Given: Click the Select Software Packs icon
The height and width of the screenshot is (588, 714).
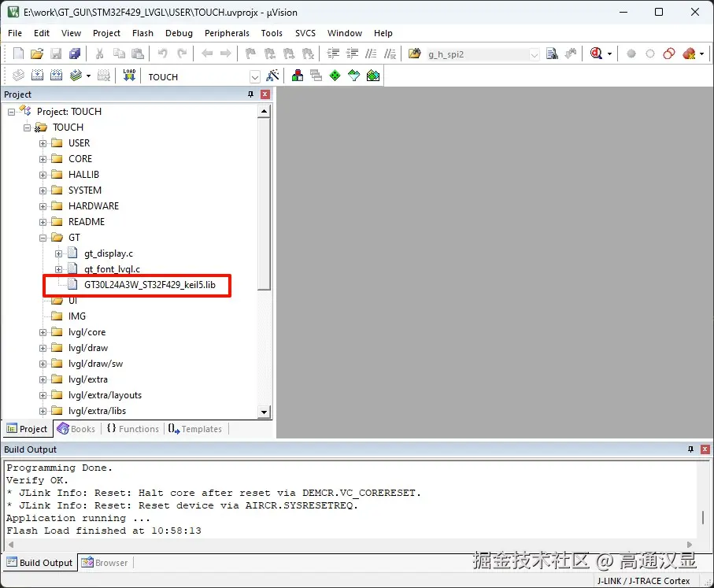Looking at the screenshot, I should (x=353, y=75).
